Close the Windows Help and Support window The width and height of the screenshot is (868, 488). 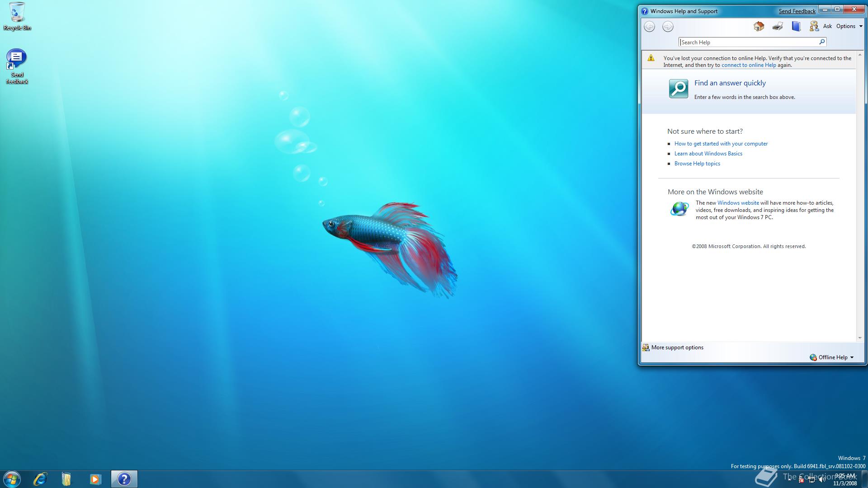pyautogui.click(x=854, y=9)
